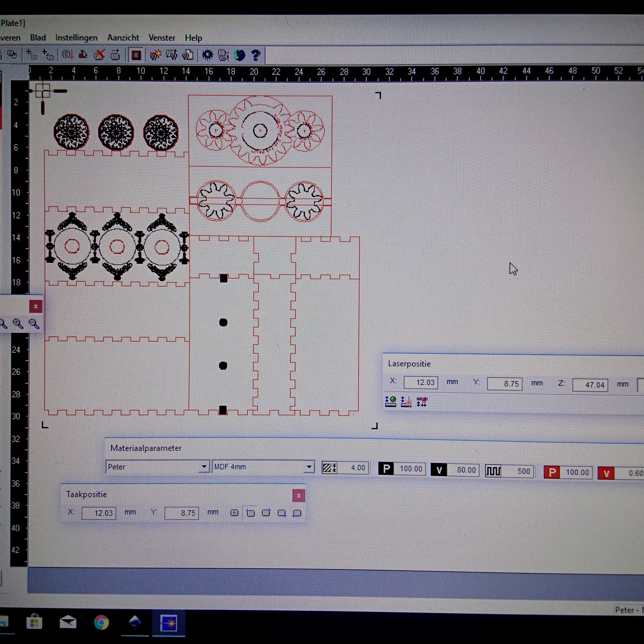The height and width of the screenshot is (644, 644).
Task: Click the zoom-in magnifier icon
Action: (x=18, y=324)
